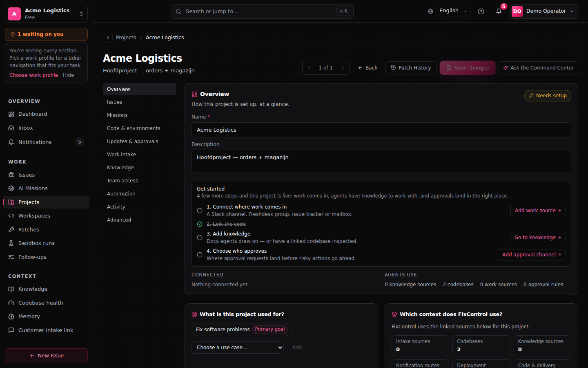The height and width of the screenshot is (368, 588).
Task: Click the DO user avatar
Action: 517,11
